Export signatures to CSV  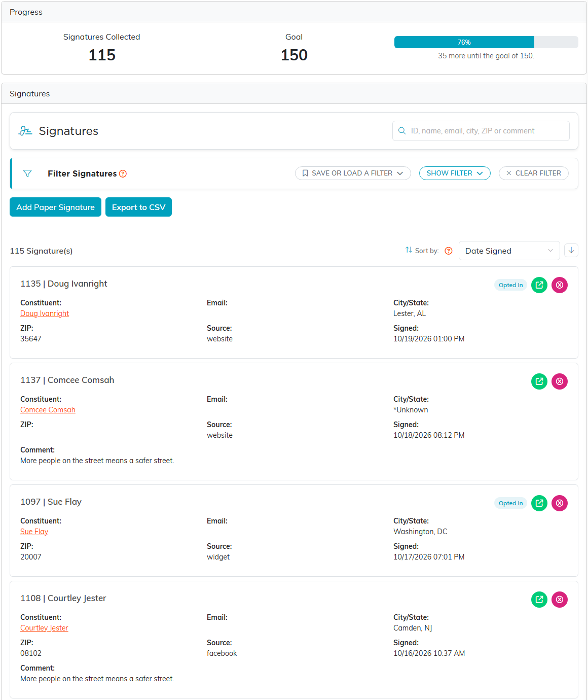(x=138, y=207)
